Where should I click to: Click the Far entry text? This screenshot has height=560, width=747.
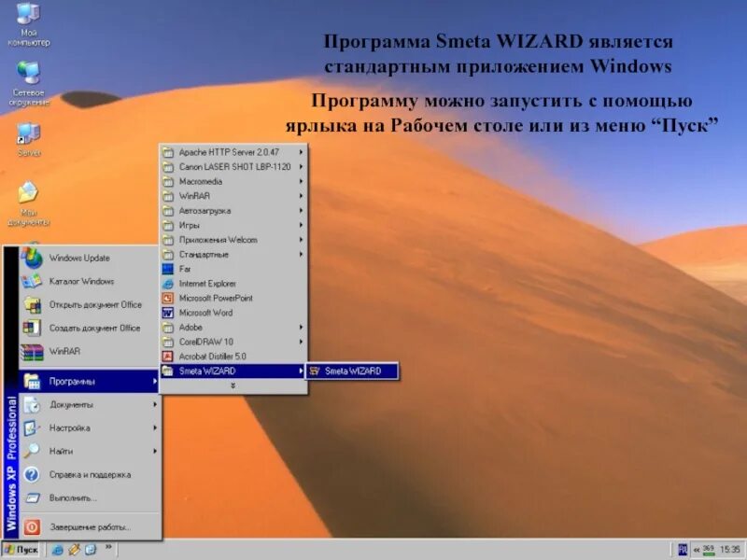pyautogui.click(x=185, y=269)
